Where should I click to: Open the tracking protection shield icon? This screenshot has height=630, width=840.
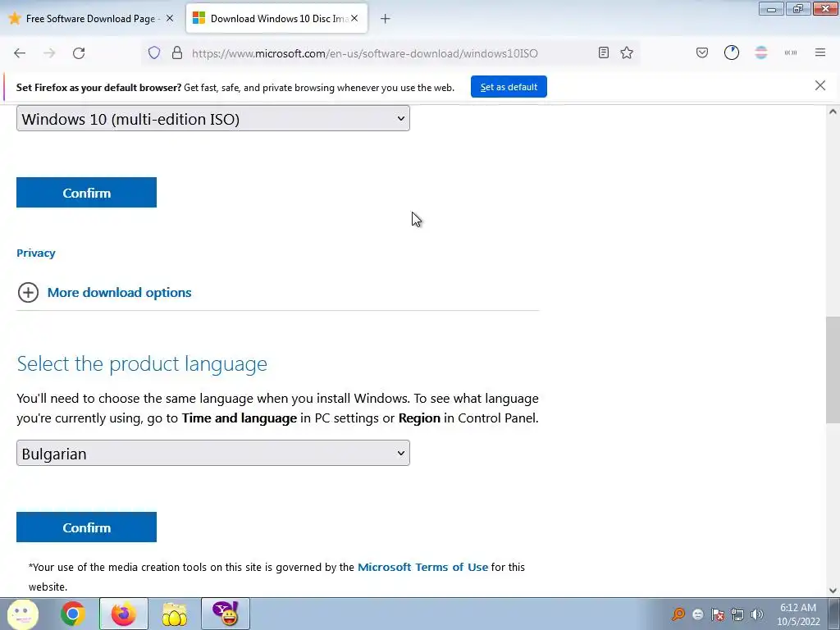coord(154,53)
